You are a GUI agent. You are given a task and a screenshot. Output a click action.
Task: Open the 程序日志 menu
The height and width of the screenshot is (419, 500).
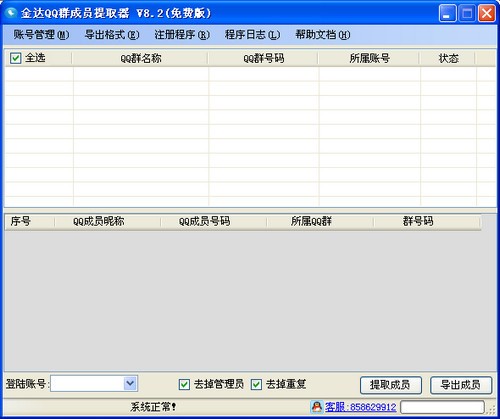point(252,35)
